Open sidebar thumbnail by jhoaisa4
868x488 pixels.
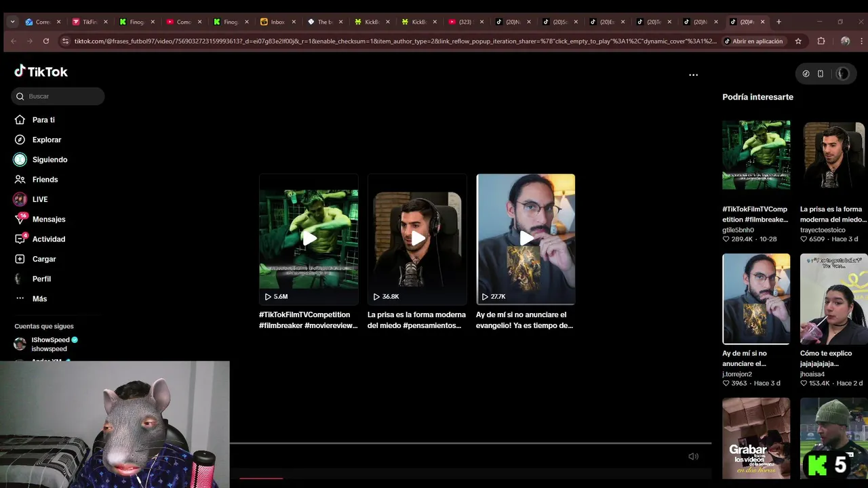[x=833, y=299]
